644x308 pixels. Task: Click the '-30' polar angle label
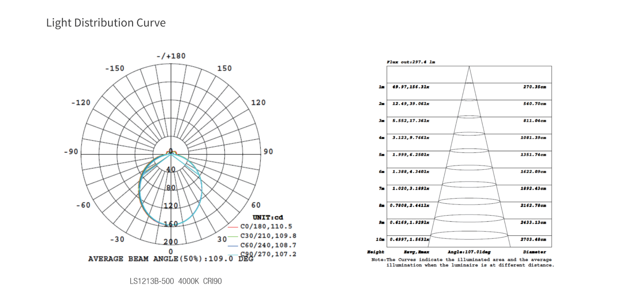[x=117, y=239]
